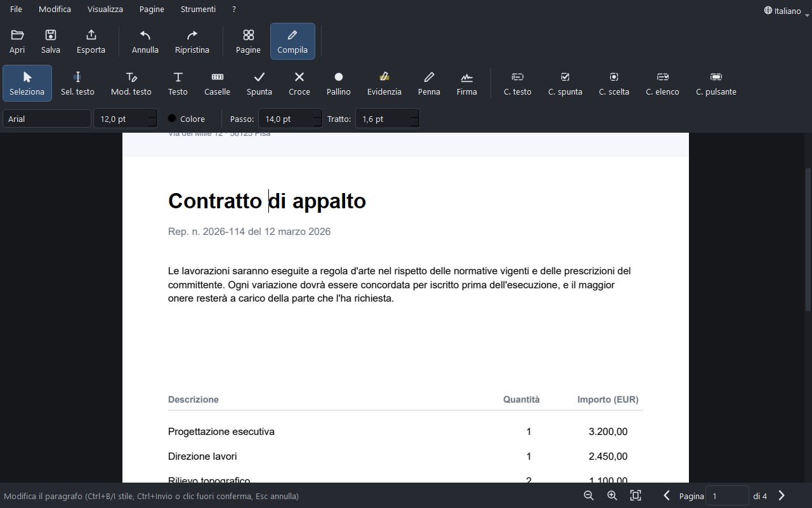Decrease the font size stepper
The width and height of the screenshot is (812, 508).
[x=153, y=123]
